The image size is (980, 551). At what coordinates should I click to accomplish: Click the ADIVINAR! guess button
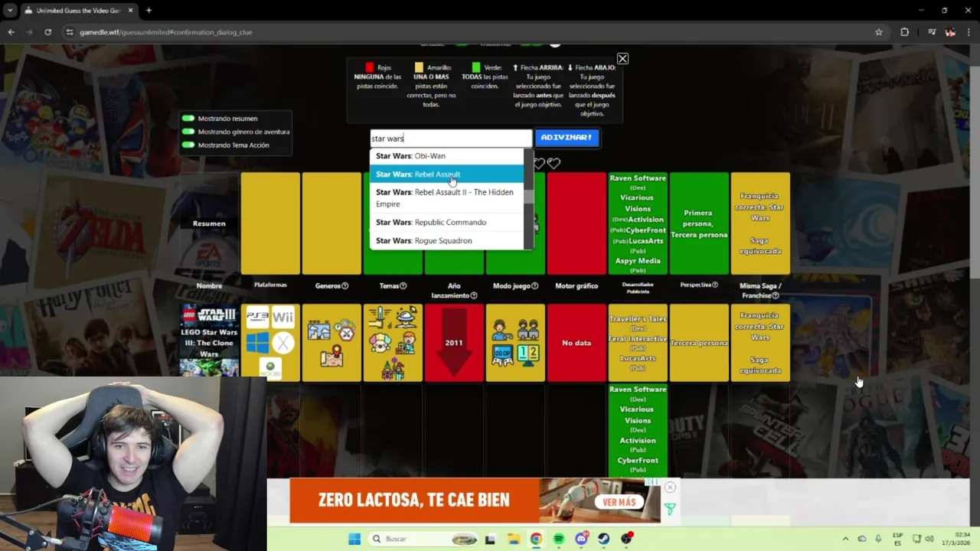click(x=567, y=138)
